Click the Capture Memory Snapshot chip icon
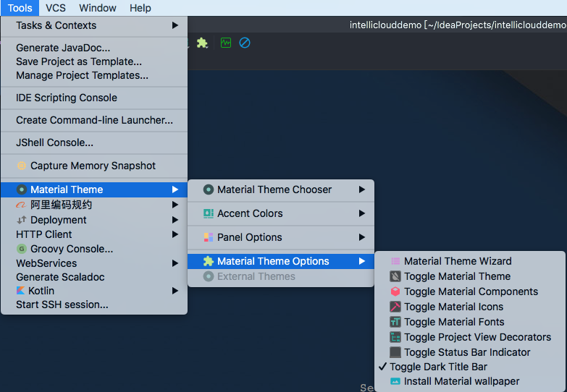The height and width of the screenshot is (392, 567). tap(22, 166)
